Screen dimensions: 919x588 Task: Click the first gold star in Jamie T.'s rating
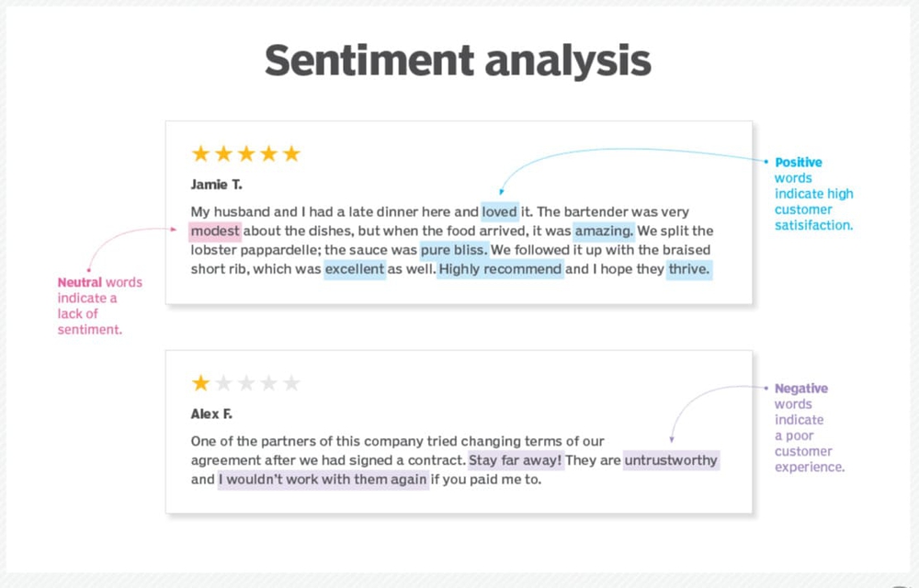[200, 154]
